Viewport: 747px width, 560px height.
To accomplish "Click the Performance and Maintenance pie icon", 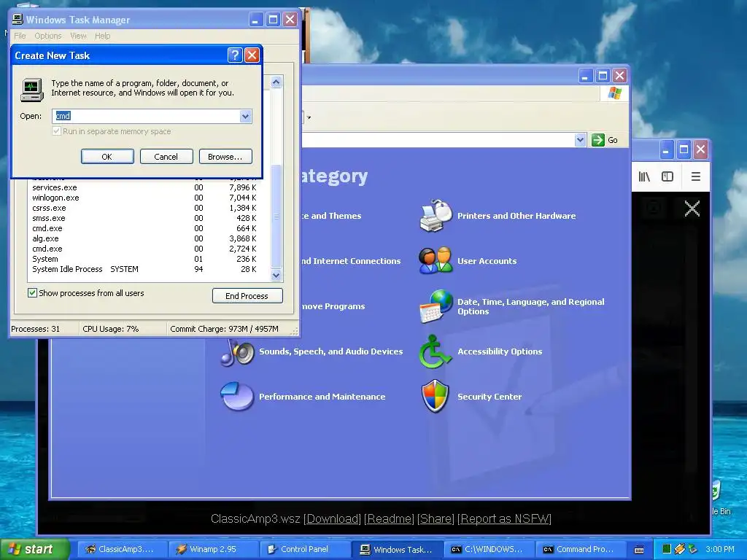I will tap(237, 396).
